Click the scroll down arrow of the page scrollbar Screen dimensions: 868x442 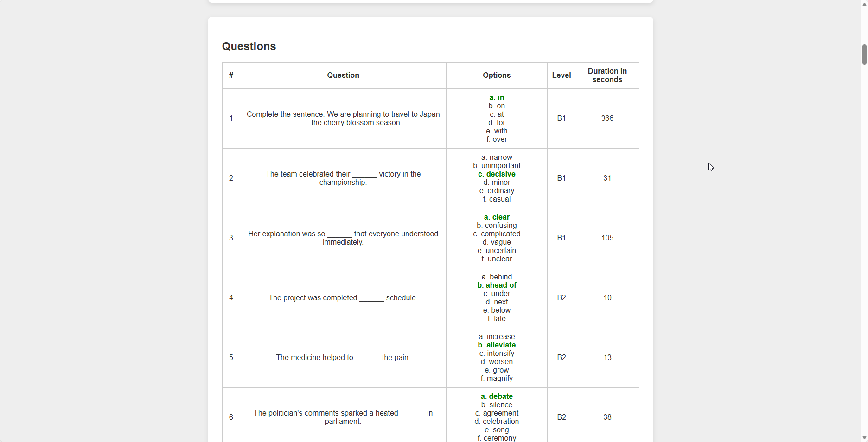pyautogui.click(x=864, y=438)
